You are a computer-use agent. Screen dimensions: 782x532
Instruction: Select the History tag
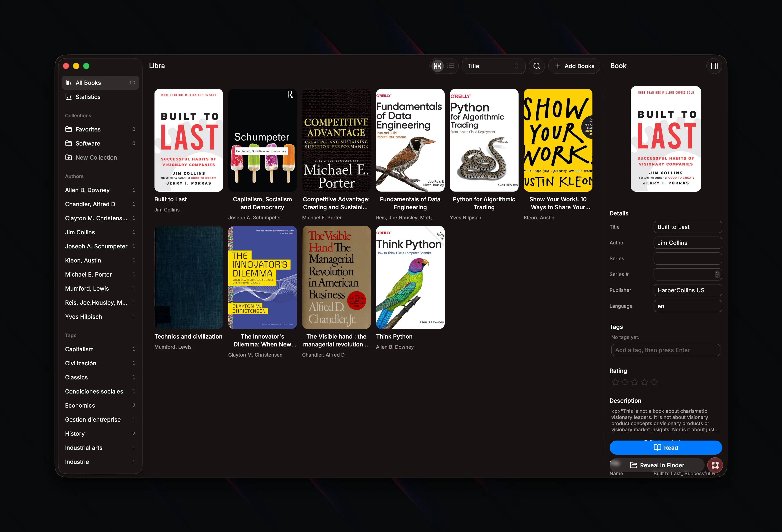coord(100,434)
